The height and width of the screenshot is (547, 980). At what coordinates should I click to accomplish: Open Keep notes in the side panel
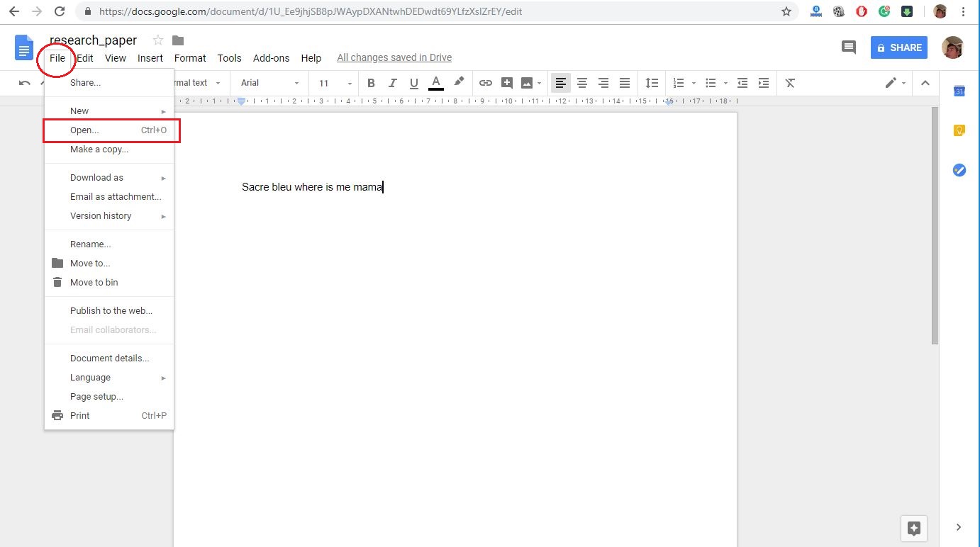point(959,130)
